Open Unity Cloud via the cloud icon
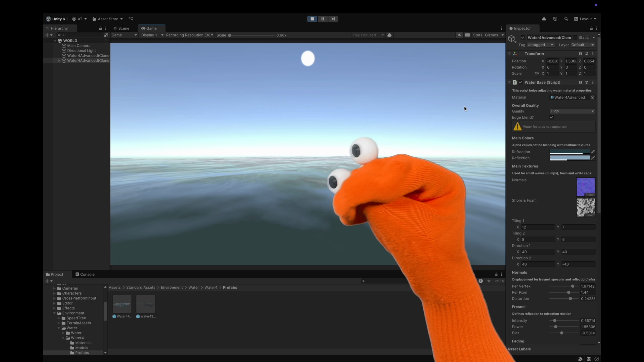 [544, 19]
